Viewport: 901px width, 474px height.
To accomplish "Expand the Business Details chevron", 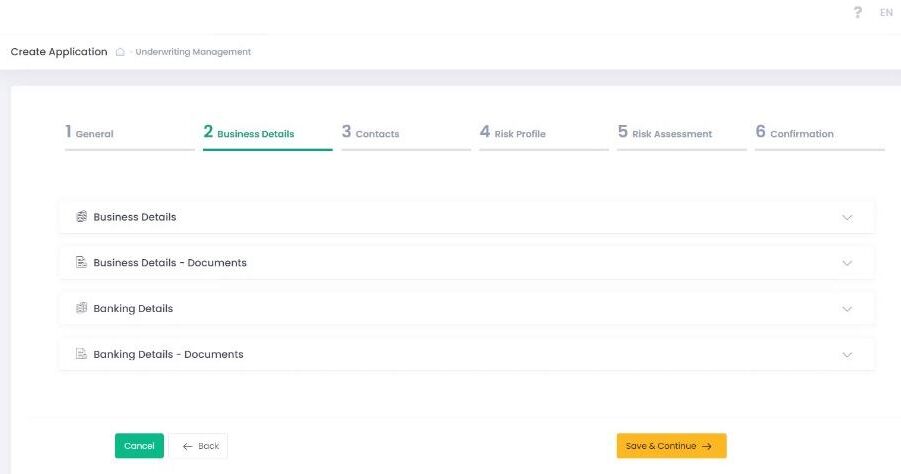I will (847, 217).
